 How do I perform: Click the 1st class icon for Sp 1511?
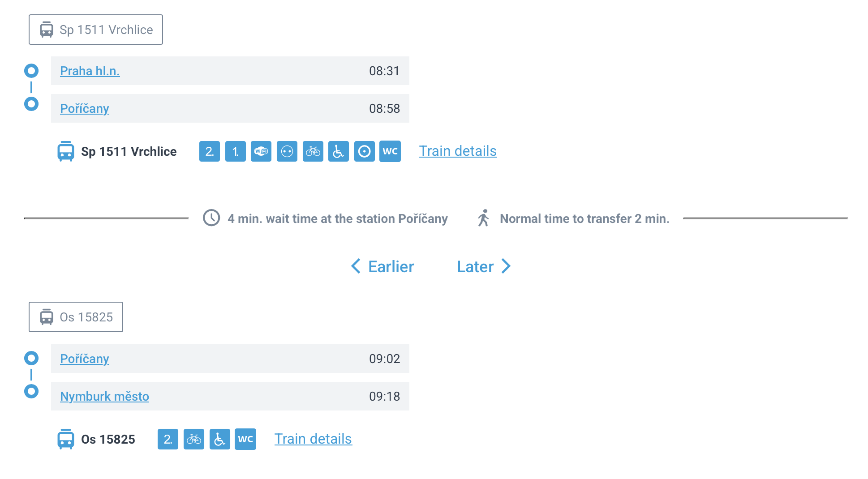(x=236, y=151)
